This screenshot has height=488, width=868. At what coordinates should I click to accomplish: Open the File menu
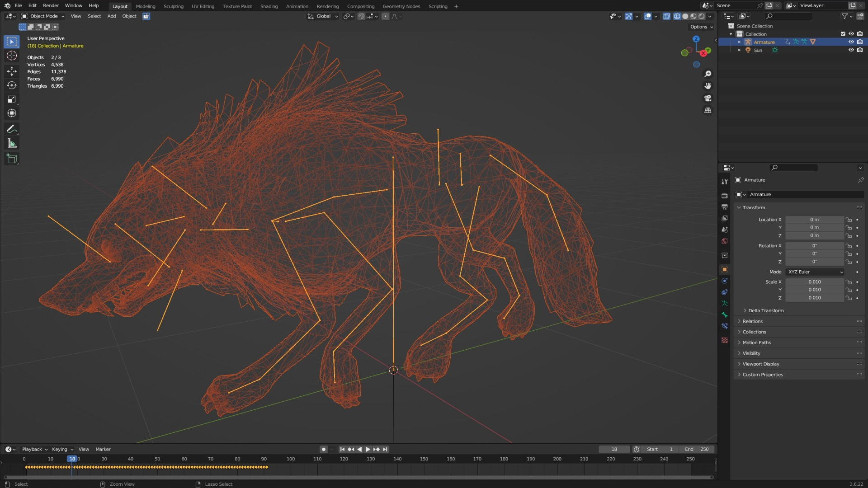[x=19, y=6]
